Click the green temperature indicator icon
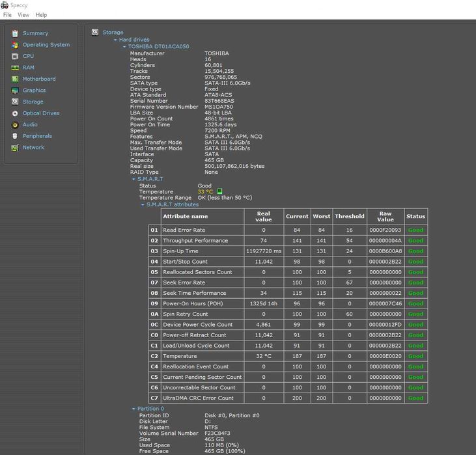This screenshot has width=476, height=455. (219, 191)
